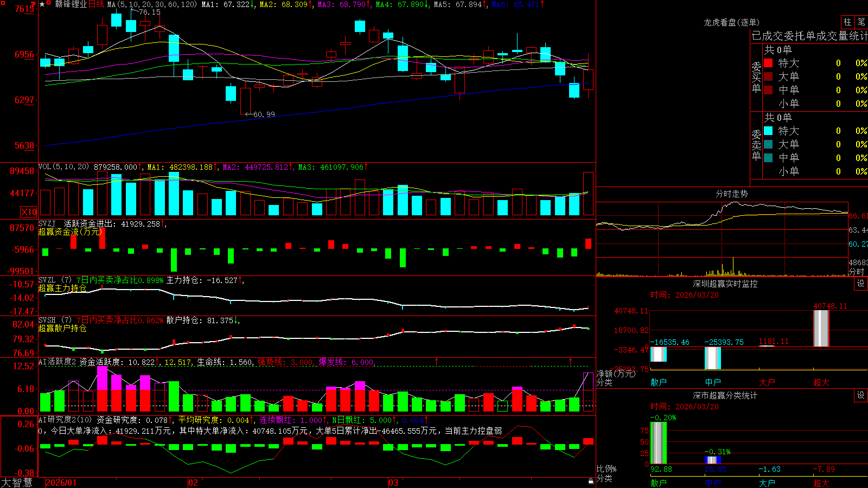This screenshot has width=868, height=488.
Task: Click the 散户 92.88 ratio bar
Action: pyautogui.click(x=659, y=443)
